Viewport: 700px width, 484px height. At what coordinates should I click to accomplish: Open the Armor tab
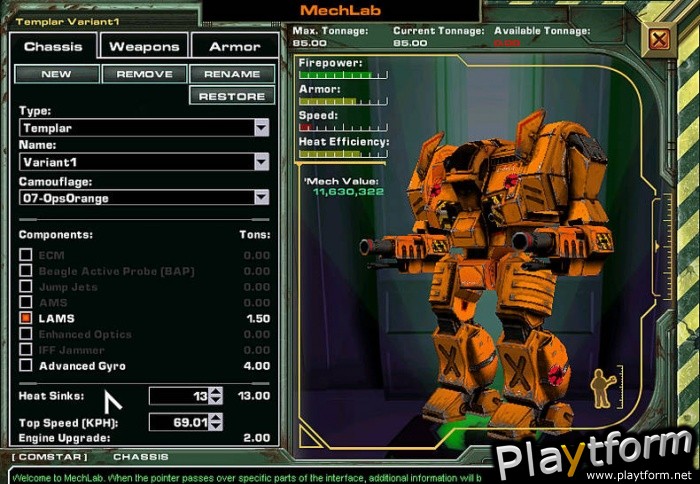[x=234, y=46]
